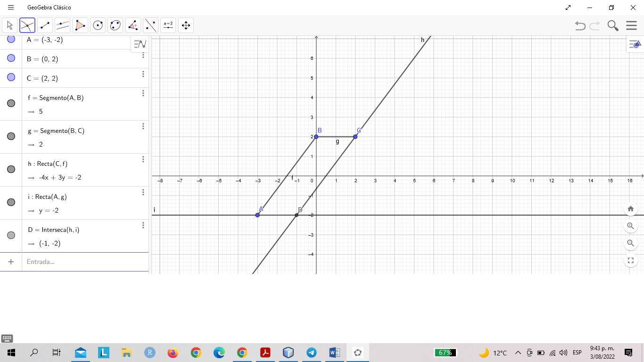The image size is (644, 362).
Task: Open the options menu for point B
Action: tap(143, 55)
